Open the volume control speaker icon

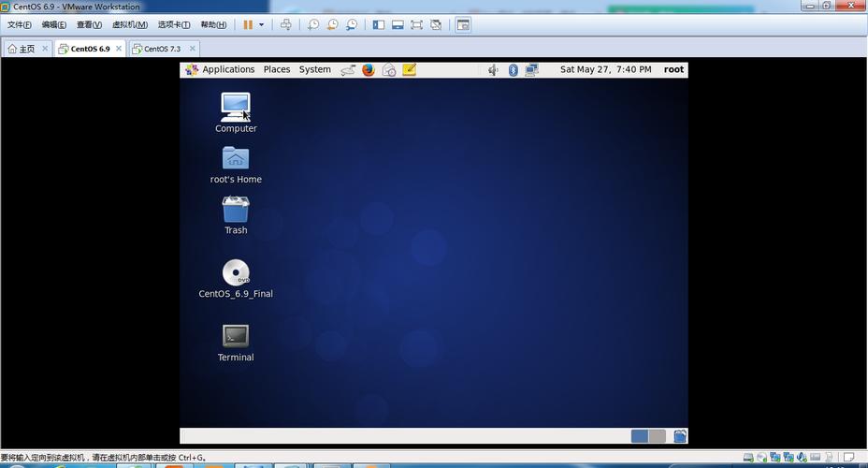coord(493,70)
